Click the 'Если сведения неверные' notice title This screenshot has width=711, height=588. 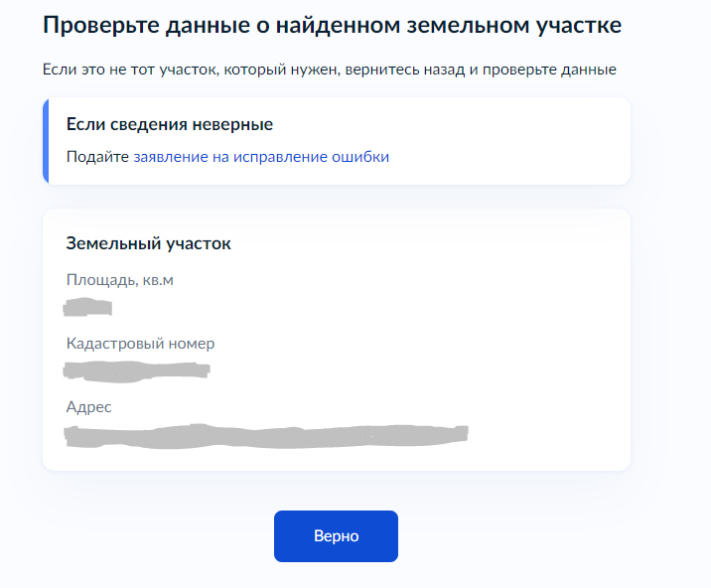[169, 124]
